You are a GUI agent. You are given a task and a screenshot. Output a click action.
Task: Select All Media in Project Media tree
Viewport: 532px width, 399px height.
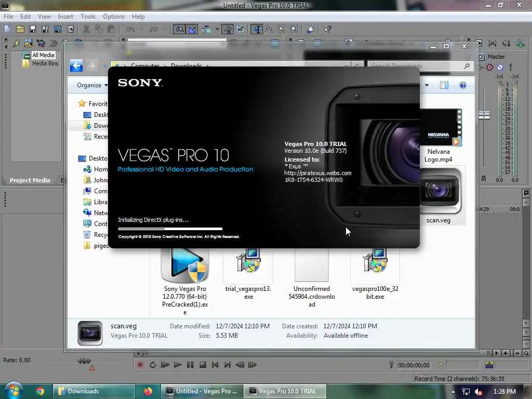[43, 55]
